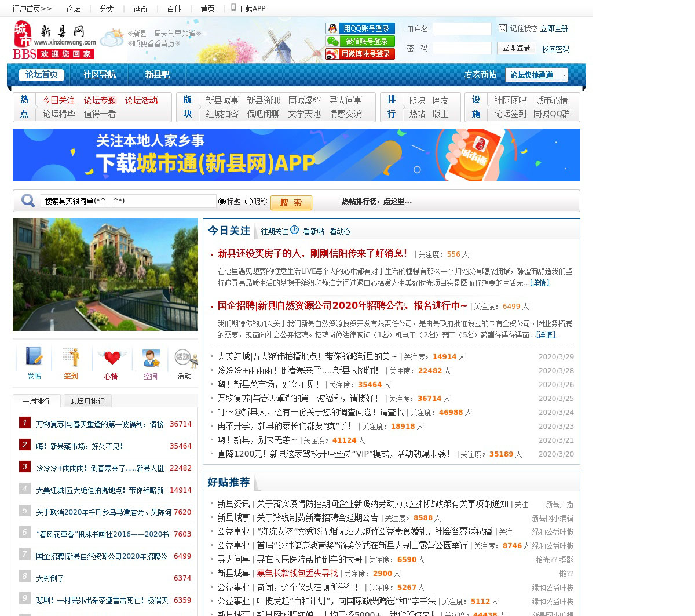This screenshot has width=695, height=616.
Task: Open the 社区图吧 link
Action: pyautogui.click(x=510, y=100)
